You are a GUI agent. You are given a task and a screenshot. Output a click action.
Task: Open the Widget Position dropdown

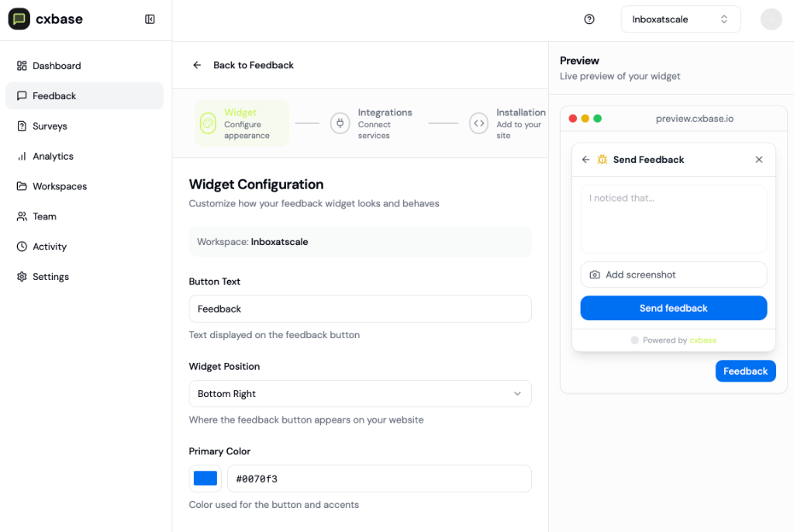[360, 394]
